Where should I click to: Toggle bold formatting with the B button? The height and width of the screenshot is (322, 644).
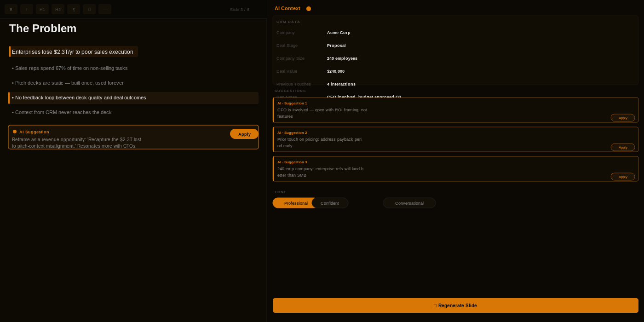[x=11, y=9]
